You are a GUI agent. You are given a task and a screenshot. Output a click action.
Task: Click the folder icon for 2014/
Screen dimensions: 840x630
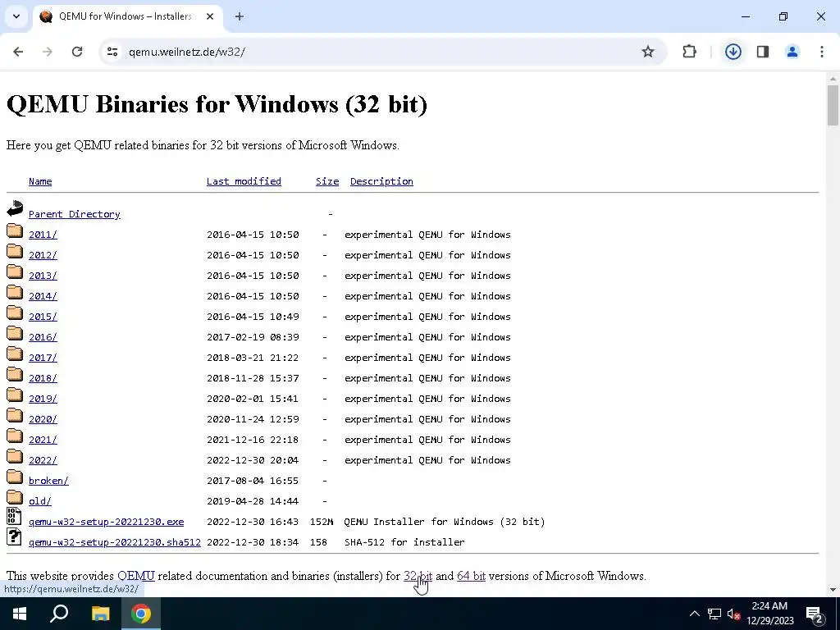[x=15, y=293]
